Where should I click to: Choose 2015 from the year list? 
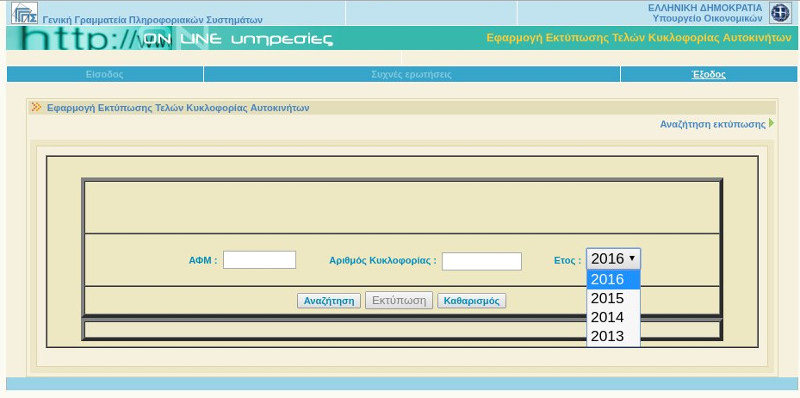coord(613,298)
